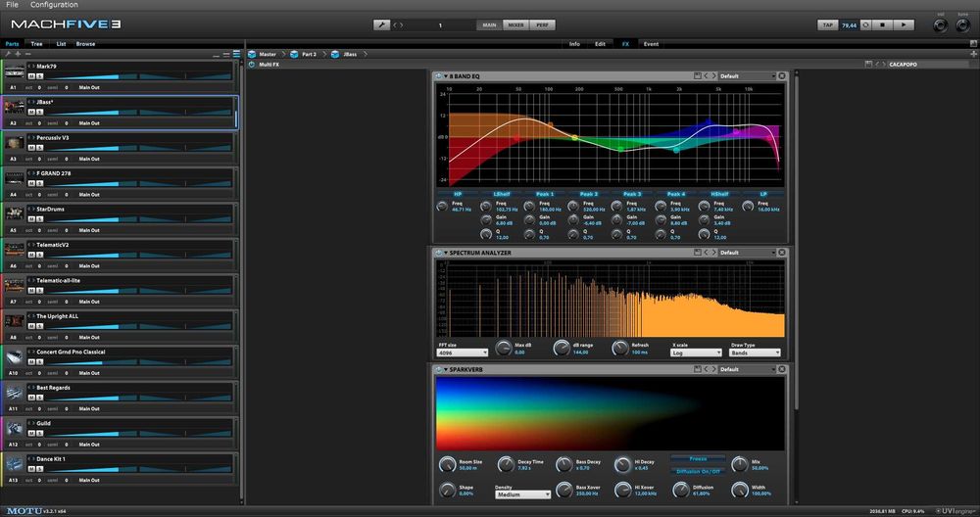Remove a part with the minus icon

[x=27, y=54]
